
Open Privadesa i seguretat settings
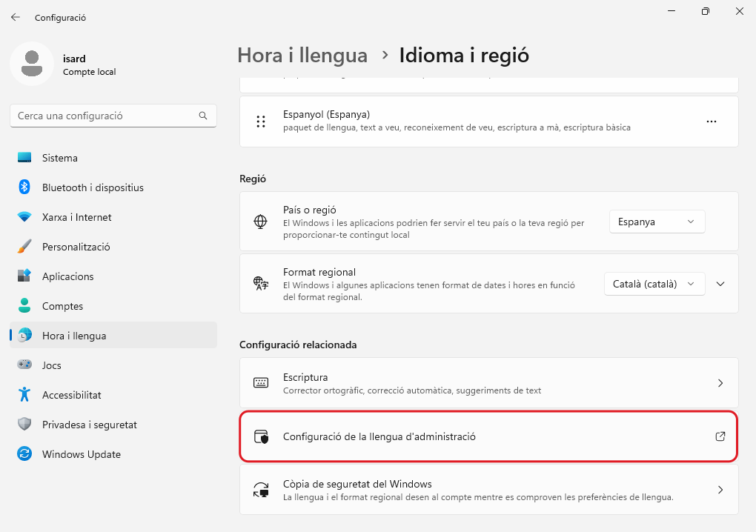pos(89,425)
